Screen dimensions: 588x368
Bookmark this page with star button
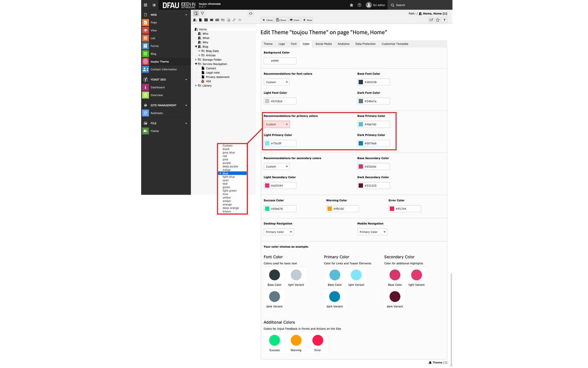point(438,20)
